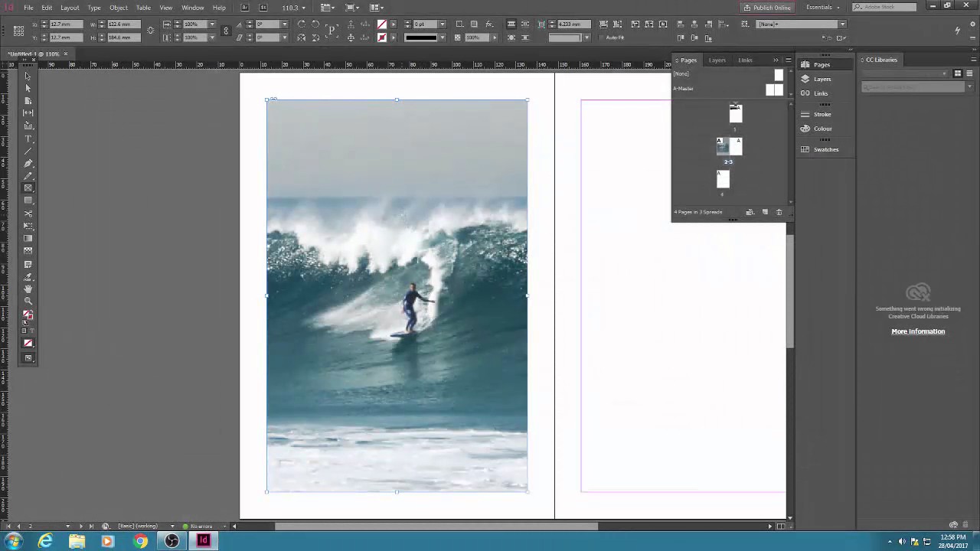
Task: Toggle constrain proportions for width and height
Action: [x=150, y=31]
